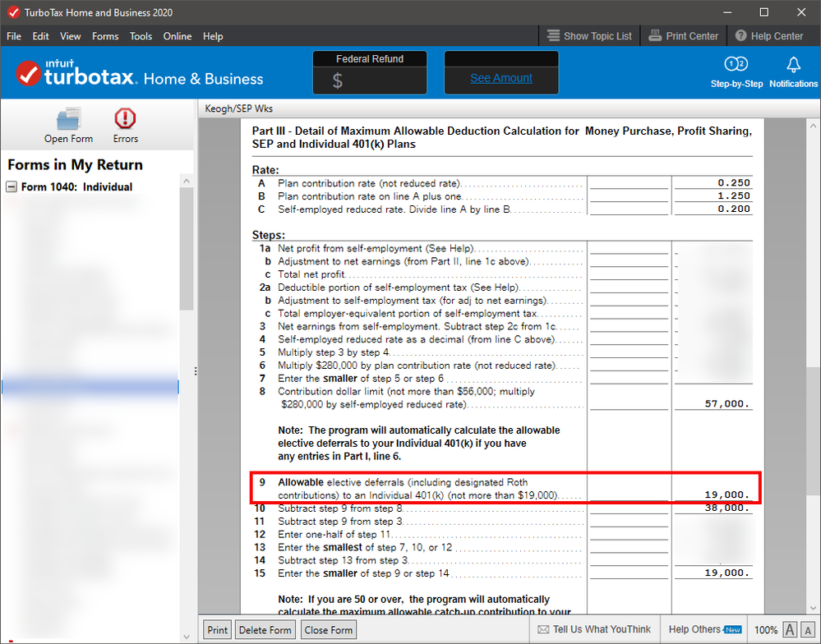Click the Line A rate value 0.250
821x644 pixels.
(x=734, y=182)
